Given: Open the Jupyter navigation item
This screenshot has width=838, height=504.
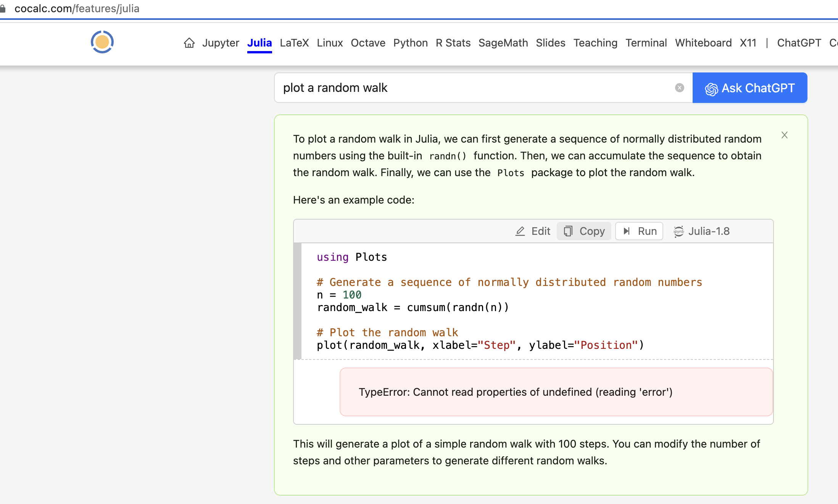Looking at the screenshot, I should pyautogui.click(x=221, y=43).
